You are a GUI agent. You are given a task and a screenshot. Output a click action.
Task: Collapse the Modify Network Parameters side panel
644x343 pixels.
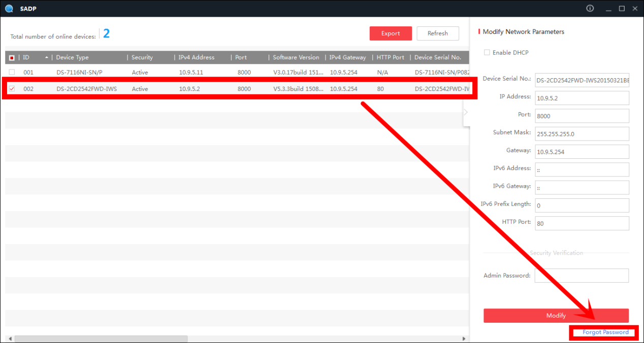[466, 112]
